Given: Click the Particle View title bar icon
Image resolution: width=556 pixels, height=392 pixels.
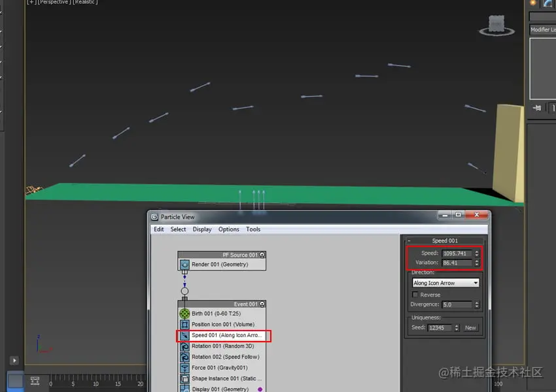Looking at the screenshot, I should (154, 217).
